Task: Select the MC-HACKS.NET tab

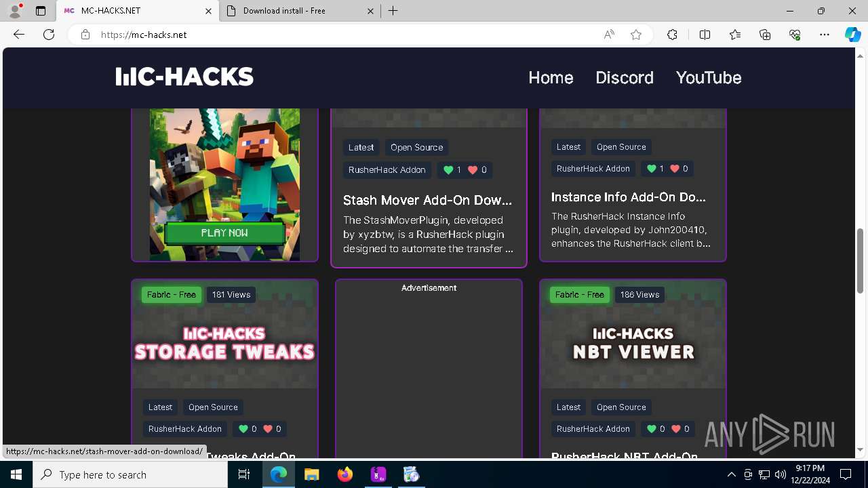Action: [x=138, y=11]
